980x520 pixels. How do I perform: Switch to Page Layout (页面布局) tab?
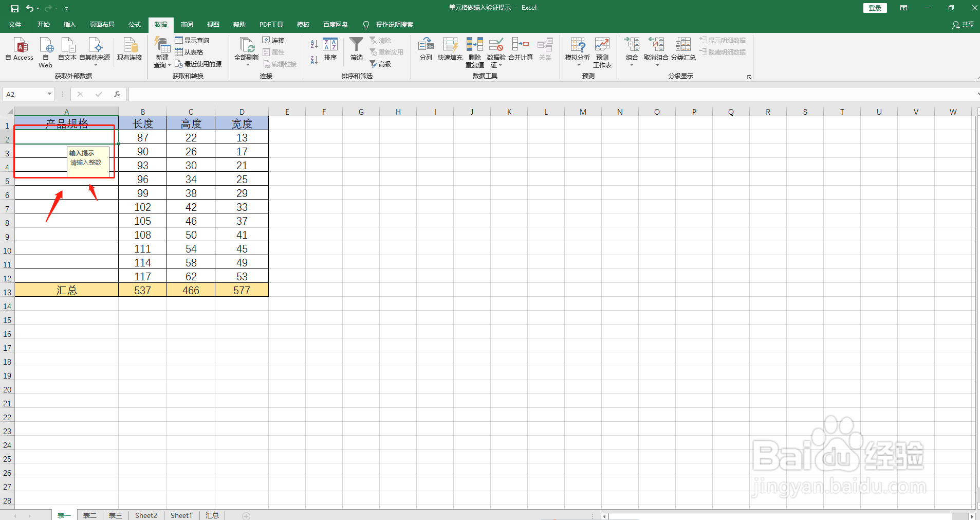point(102,25)
